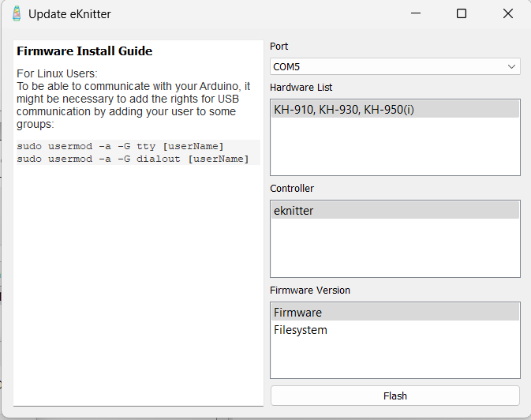Click the Controller label
The width and height of the screenshot is (531, 420).
[x=292, y=189]
